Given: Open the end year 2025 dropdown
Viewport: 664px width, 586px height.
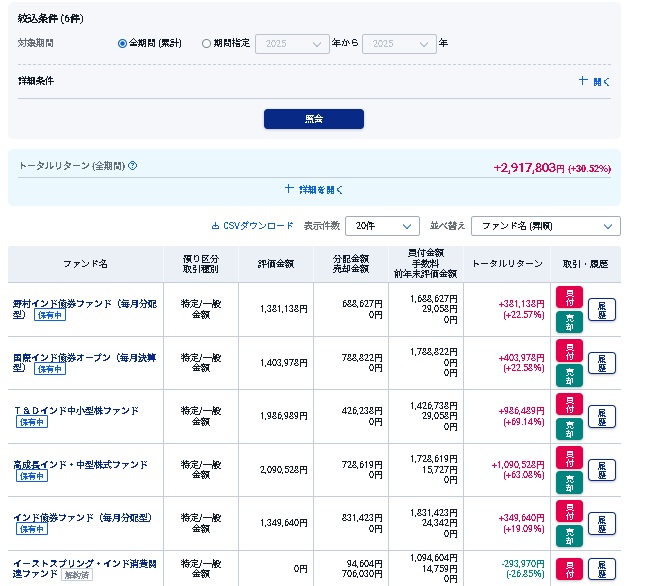Looking at the screenshot, I should 399,44.
